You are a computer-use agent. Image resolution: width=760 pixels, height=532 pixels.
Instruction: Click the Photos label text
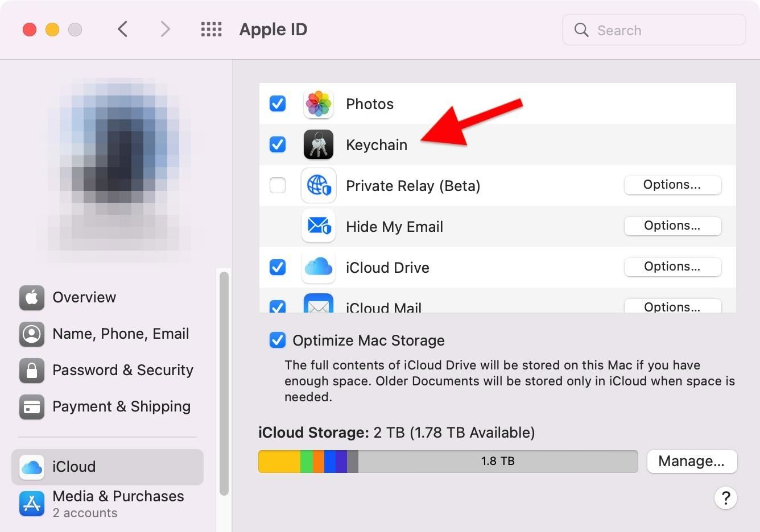click(370, 104)
